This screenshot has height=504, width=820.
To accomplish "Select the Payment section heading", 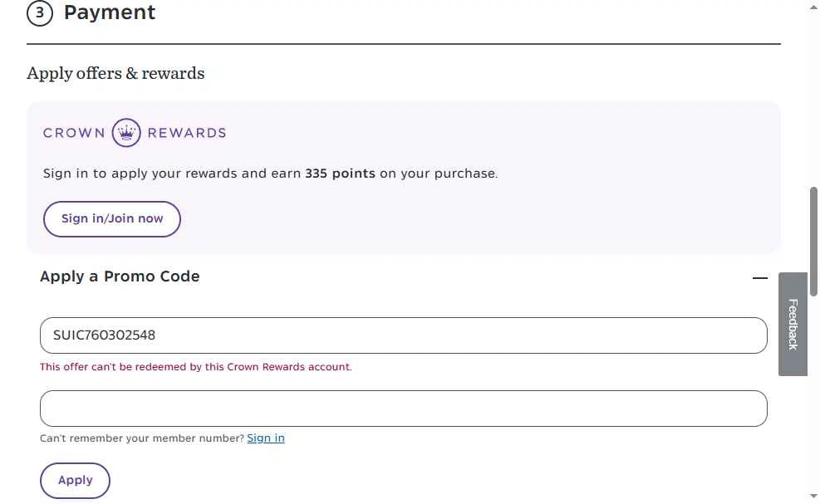I will pyautogui.click(x=110, y=12).
